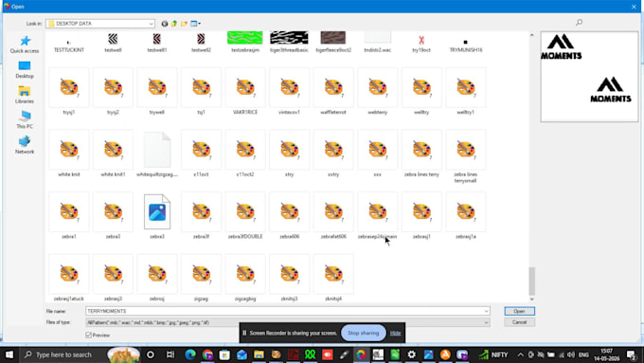Launch Microsoft Edge from the taskbar
Image resolution: width=644 pixels, height=363 pixels.
pyautogui.click(x=190, y=354)
